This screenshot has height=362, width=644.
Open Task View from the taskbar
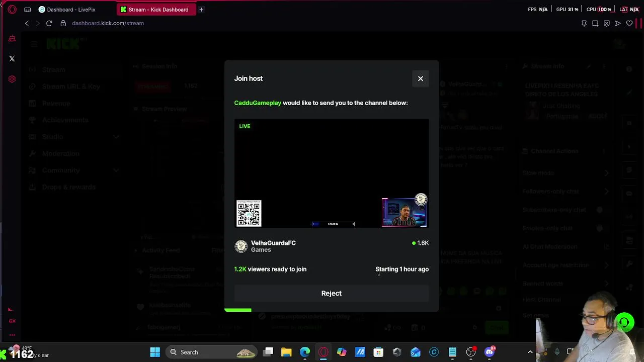tap(268, 352)
